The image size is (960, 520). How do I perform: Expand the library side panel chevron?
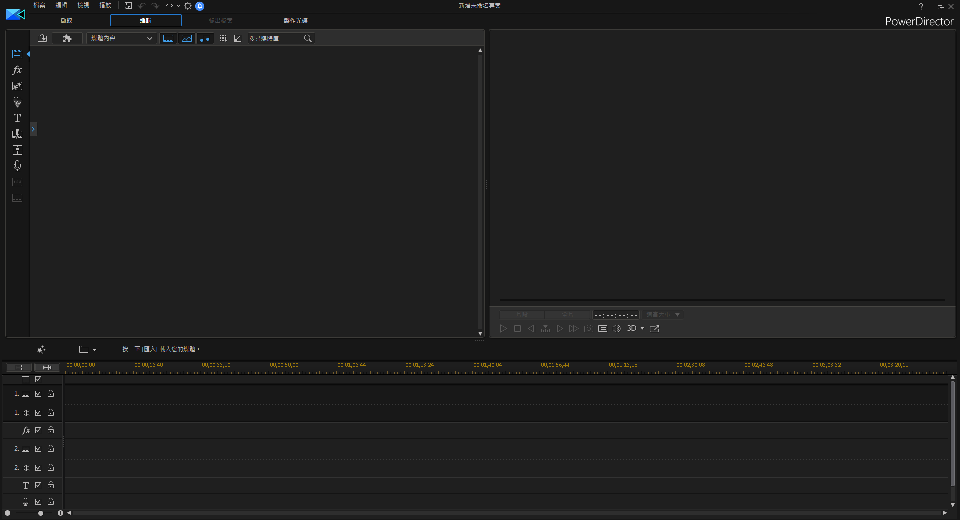pos(33,129)
